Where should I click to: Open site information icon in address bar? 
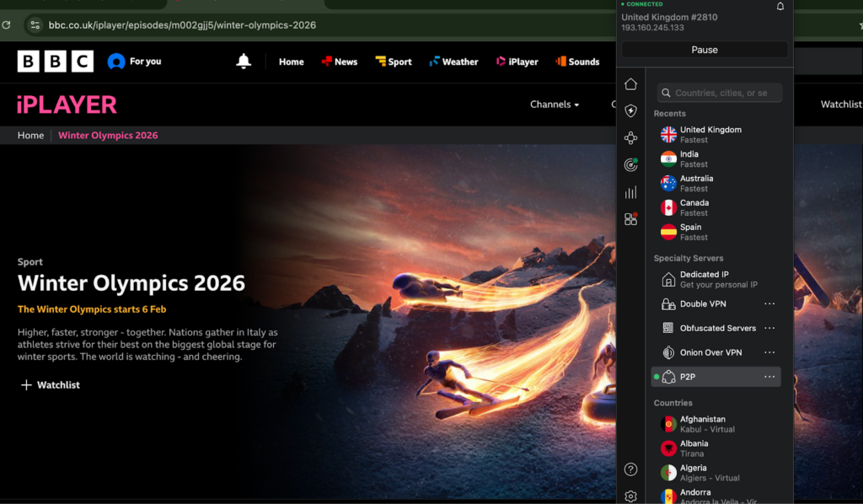pos(35,24)
